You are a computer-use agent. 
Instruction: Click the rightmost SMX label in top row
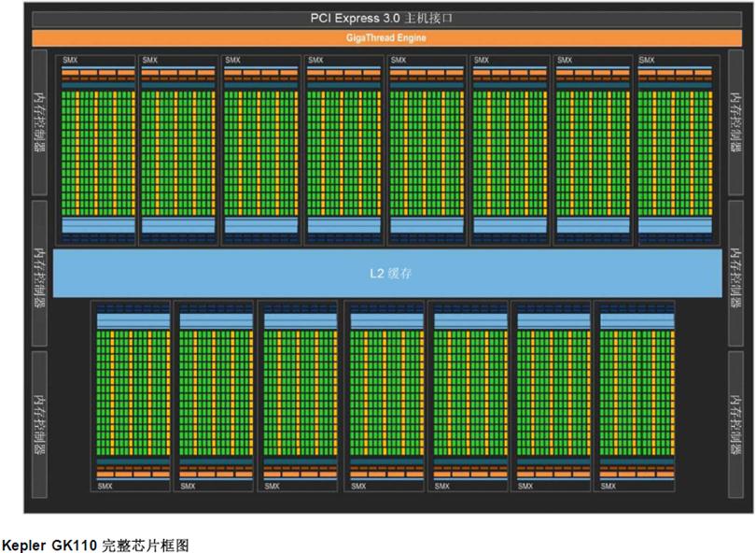pos(647,60)
